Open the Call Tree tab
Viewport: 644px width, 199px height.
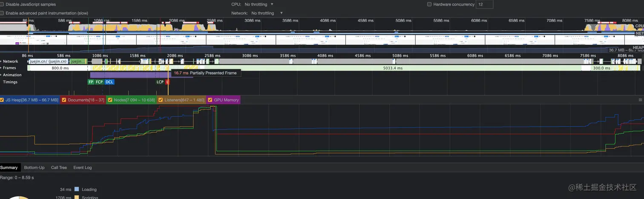59,167
